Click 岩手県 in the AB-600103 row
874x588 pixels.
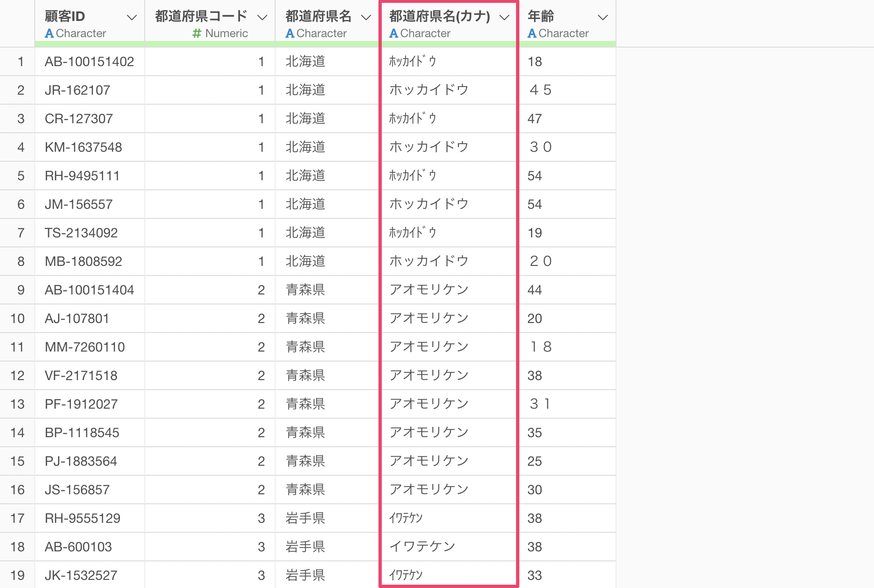pyautogui.click(x=305, y=547)
